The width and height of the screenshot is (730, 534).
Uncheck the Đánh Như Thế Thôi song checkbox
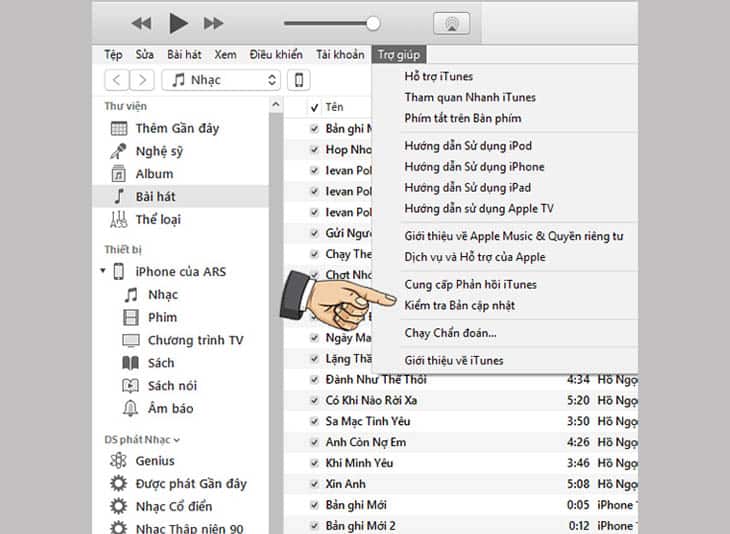[x=314, y=380]
